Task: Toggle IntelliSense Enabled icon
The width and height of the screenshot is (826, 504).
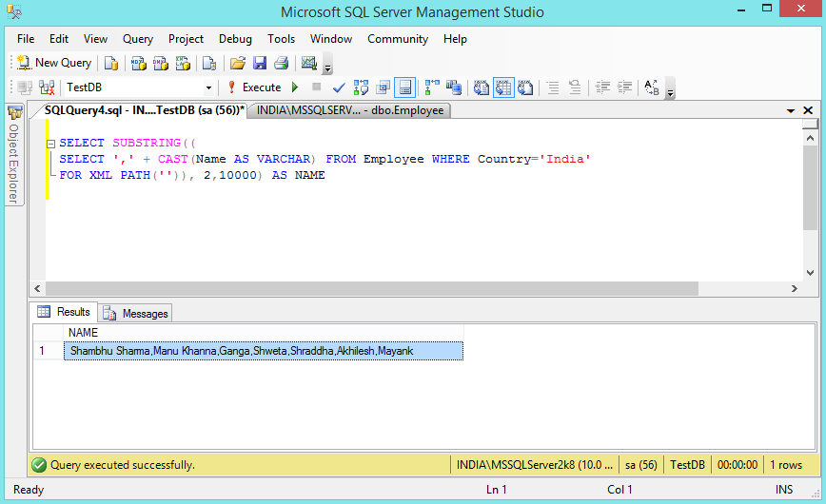Action: coord(405,87)
